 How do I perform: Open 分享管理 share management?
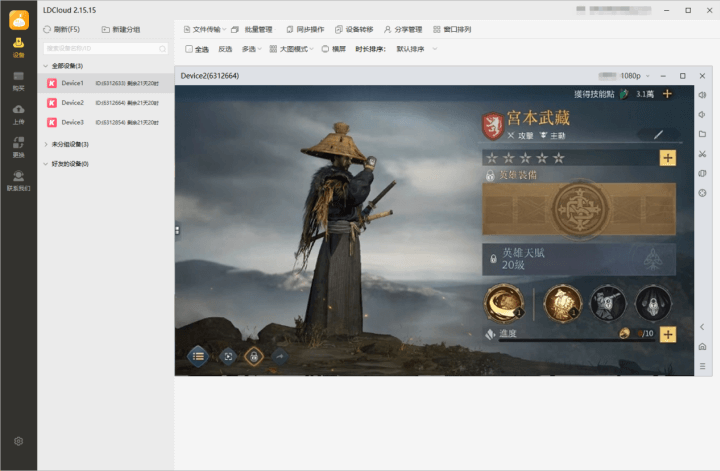coord(403,29)
